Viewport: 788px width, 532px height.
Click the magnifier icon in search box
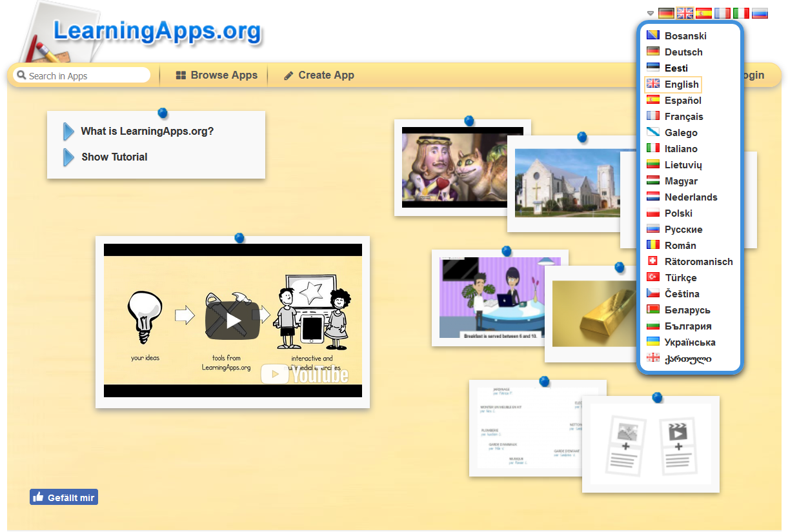pyautogui.click(x=21, y=75)
